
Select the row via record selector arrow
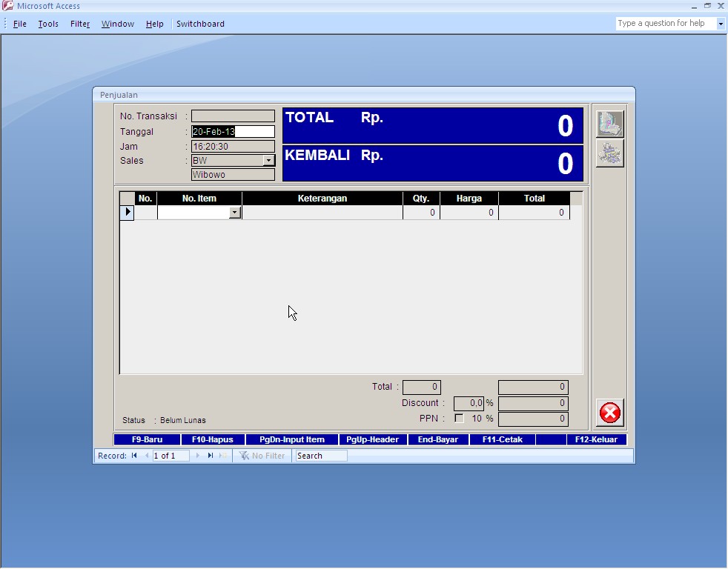128,213
